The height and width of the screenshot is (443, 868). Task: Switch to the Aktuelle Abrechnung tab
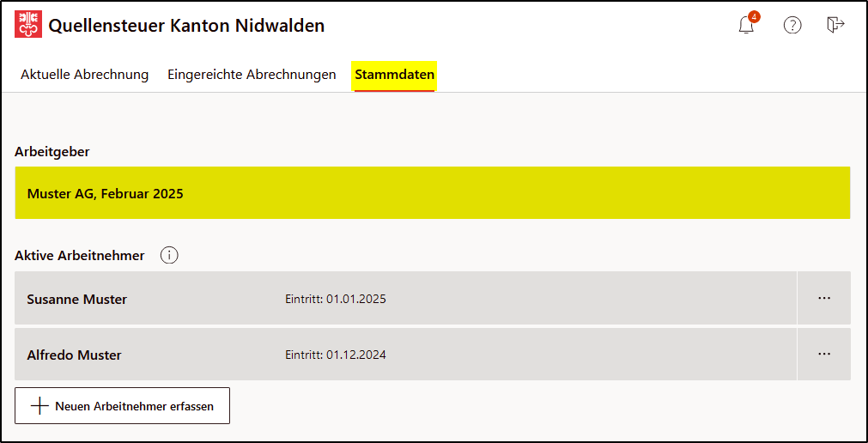[85, 75]
